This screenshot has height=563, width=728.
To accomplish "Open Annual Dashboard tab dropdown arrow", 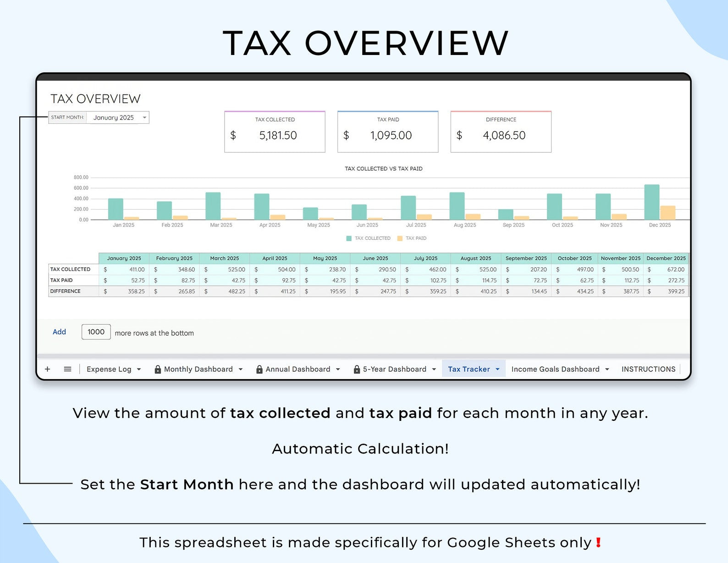I will (338, 369).
